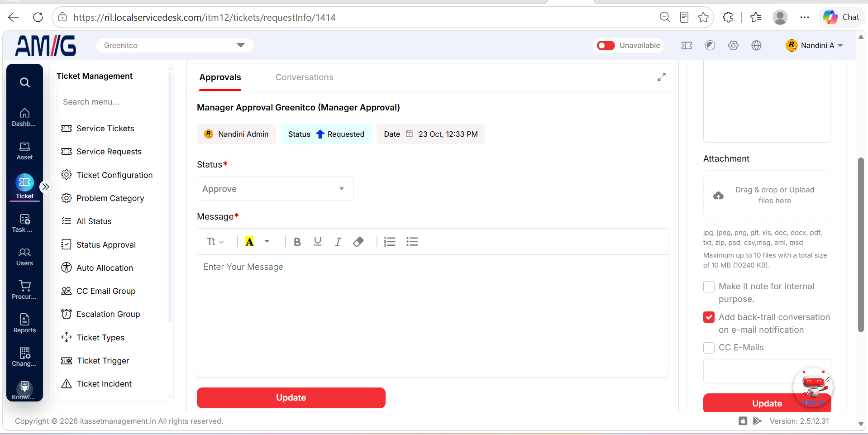This screenshot has width=868, height=435.
Task: Apply italic formatting to message
Action: [x=338, y=242]
